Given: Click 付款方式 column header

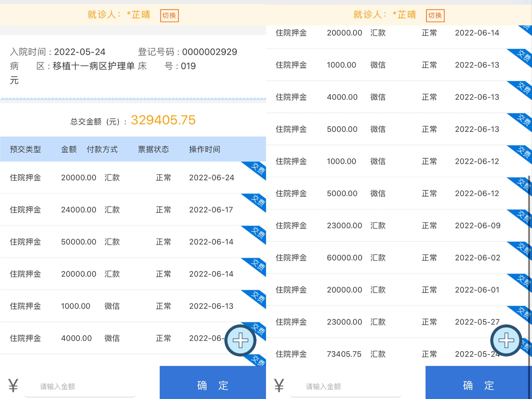Looking at the screenshot, I should [102, 149].
